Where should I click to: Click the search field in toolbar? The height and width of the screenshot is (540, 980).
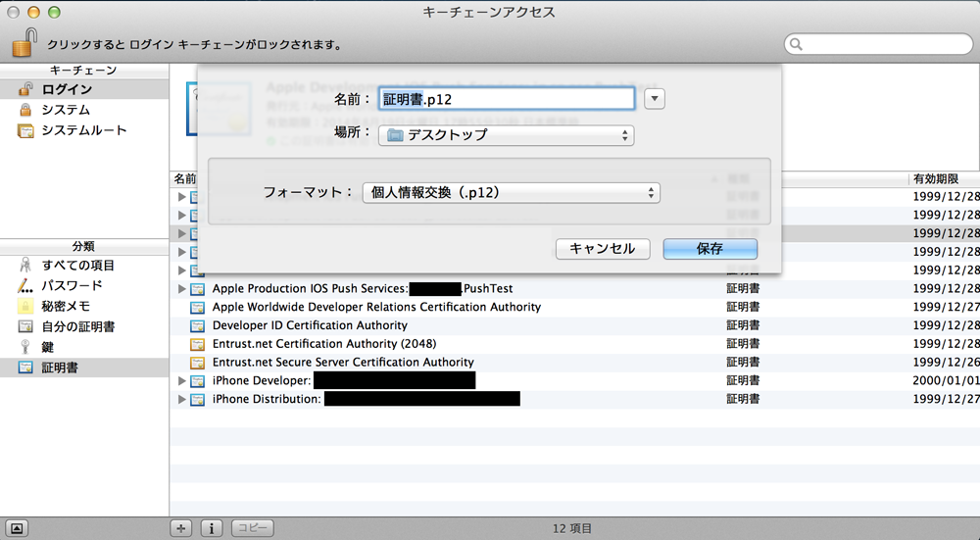click(878, 44)
